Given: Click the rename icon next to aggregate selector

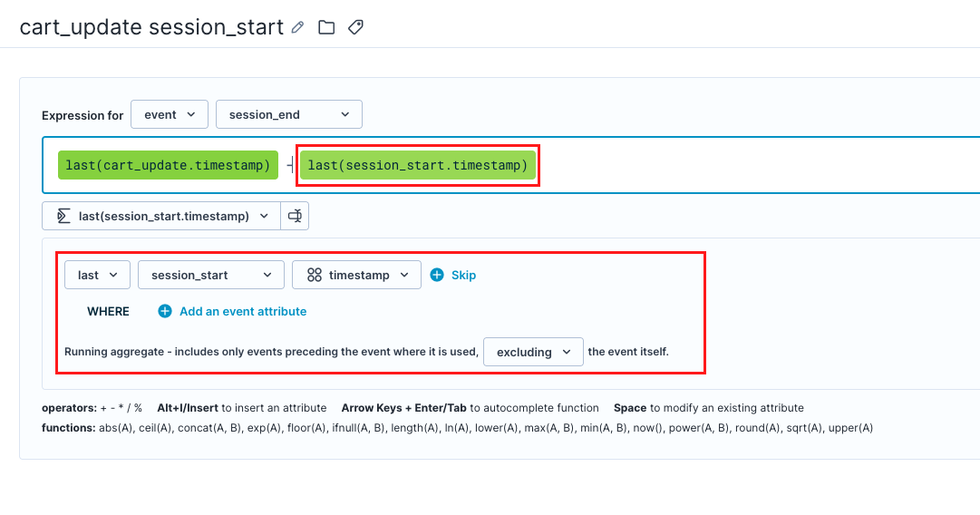Looking at the screenshot, I should point(295,217).
